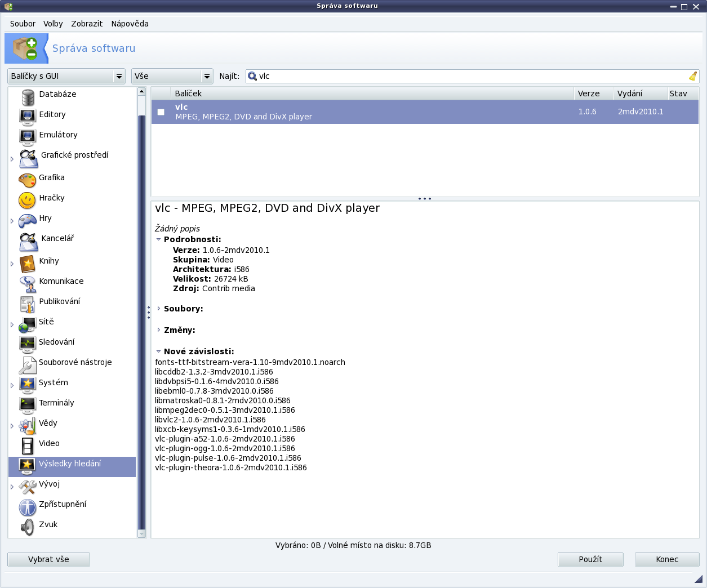Click the Systém category icon

click(x=27, y=385)
